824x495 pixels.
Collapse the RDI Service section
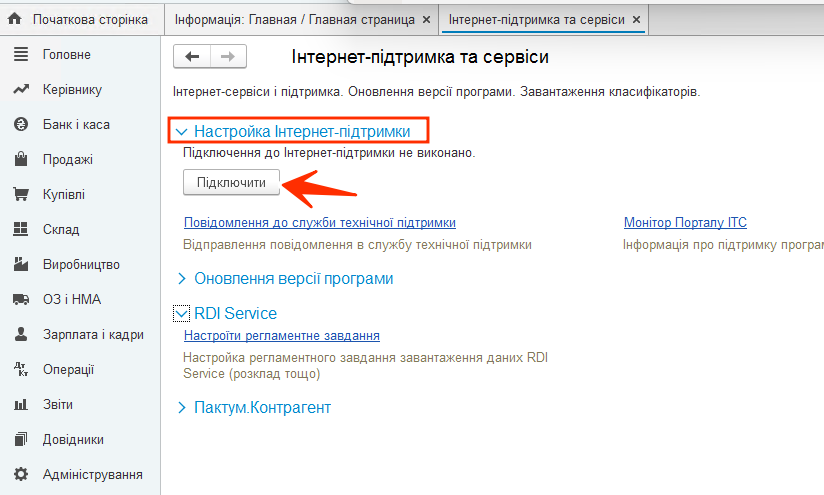pyautogui.click(x=182, y=314)
